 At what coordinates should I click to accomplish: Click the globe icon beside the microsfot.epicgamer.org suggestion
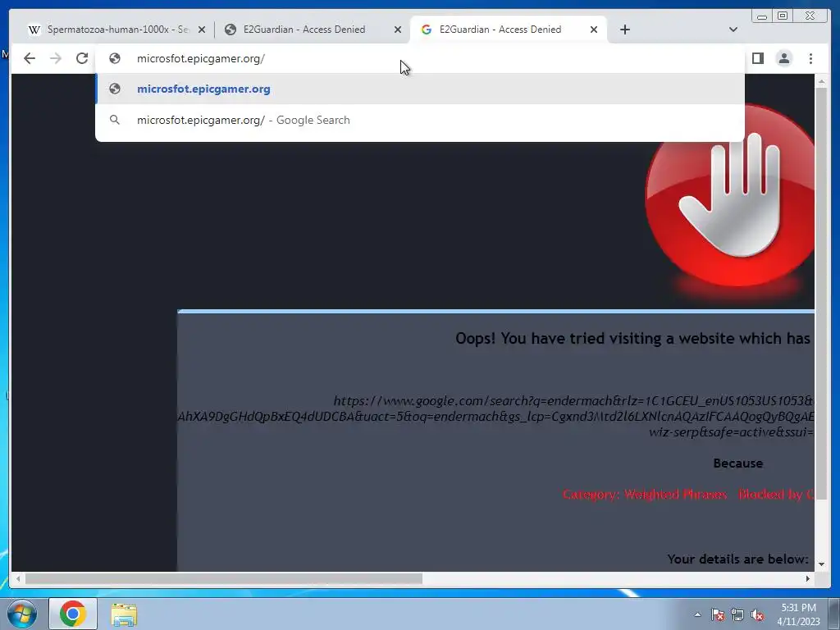point(115,89)
